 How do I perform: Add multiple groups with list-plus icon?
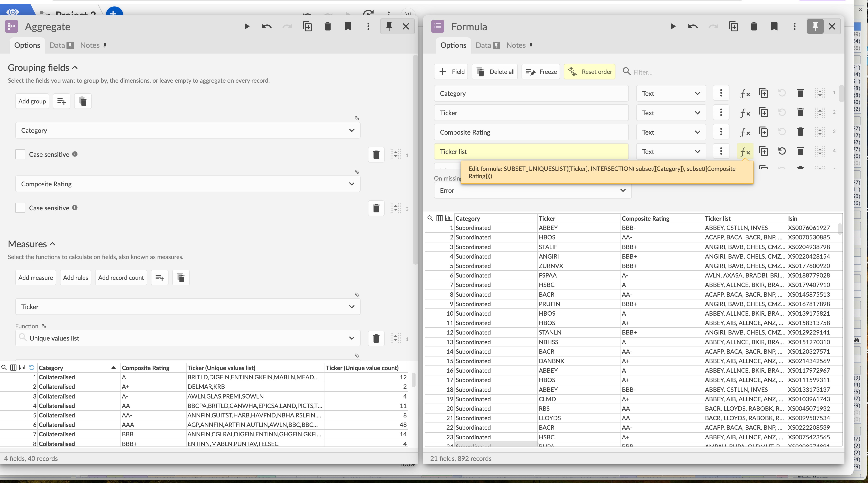coord(62,101)
